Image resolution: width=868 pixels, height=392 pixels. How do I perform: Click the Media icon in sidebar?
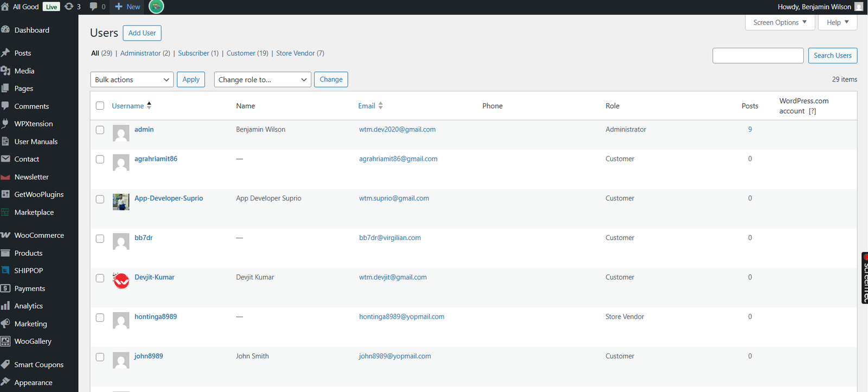tap(5, 71)
